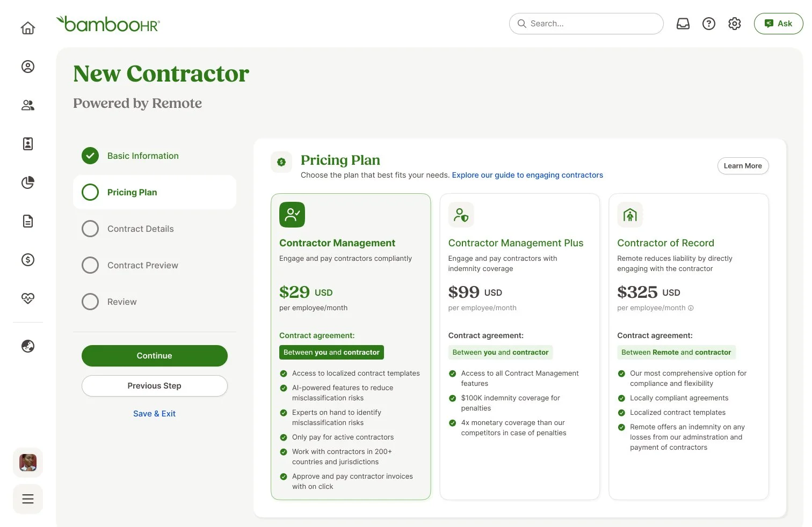Open the Hiring badge icon in sidebar
812x527 pixels.
pyautogui.click(x=28, y=144)
